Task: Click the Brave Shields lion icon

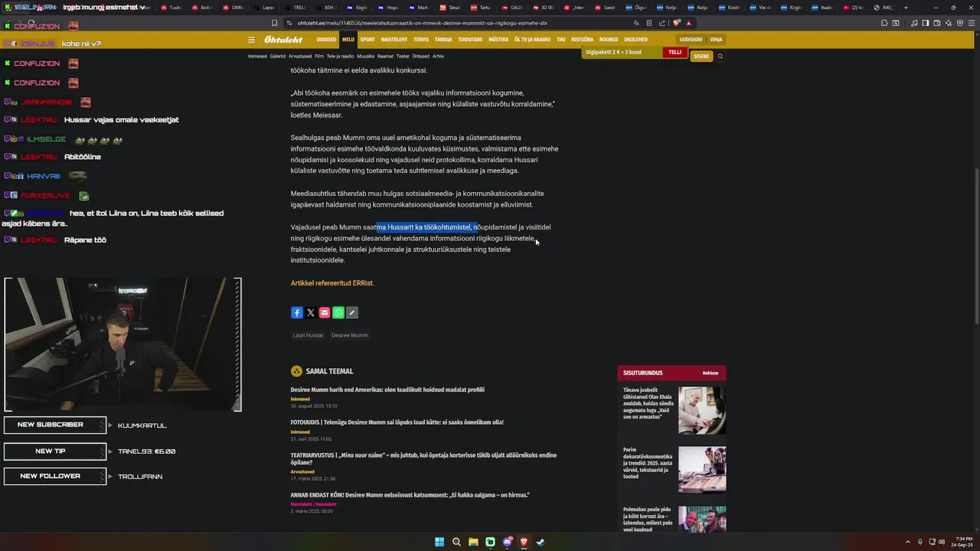Action: pos(676,23)
